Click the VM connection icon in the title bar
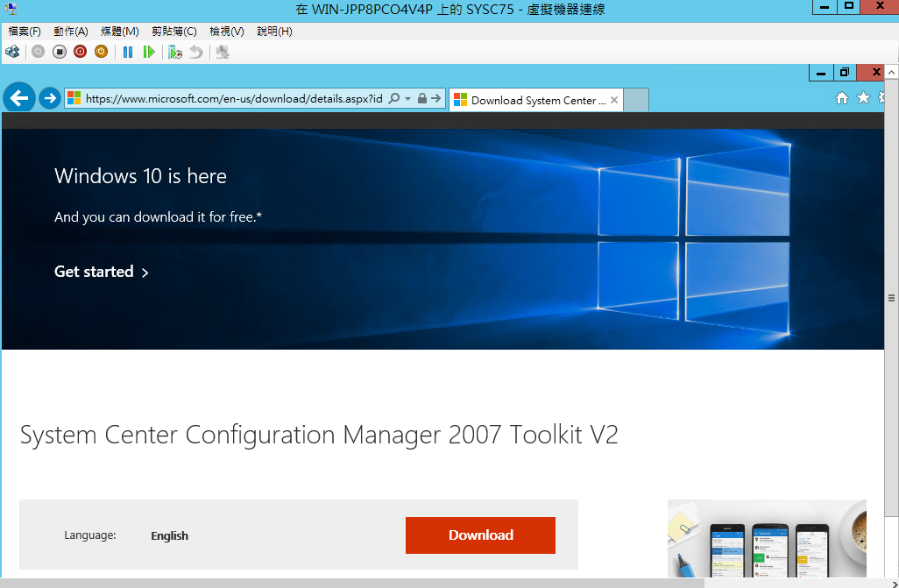Image resolution: width=899 pixels, height=588 pixels. coord(11,9)
